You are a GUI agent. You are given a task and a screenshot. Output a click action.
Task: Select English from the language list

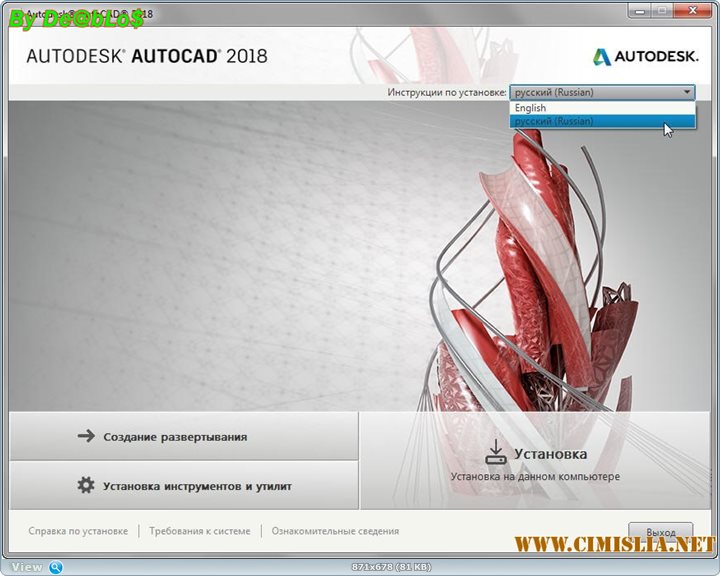tap(531, 108)
